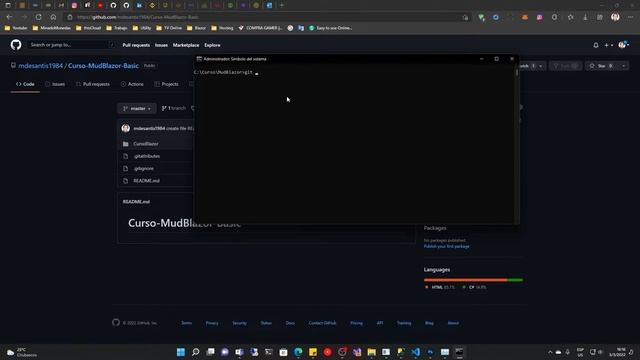
Task: Open the CursoBlazor folder
Action: pos(146,144)
